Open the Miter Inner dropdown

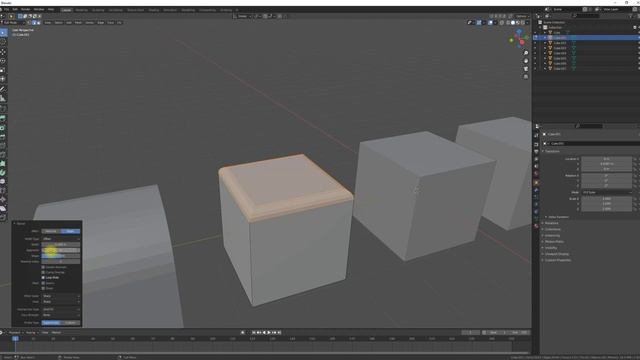click(61, 302)
